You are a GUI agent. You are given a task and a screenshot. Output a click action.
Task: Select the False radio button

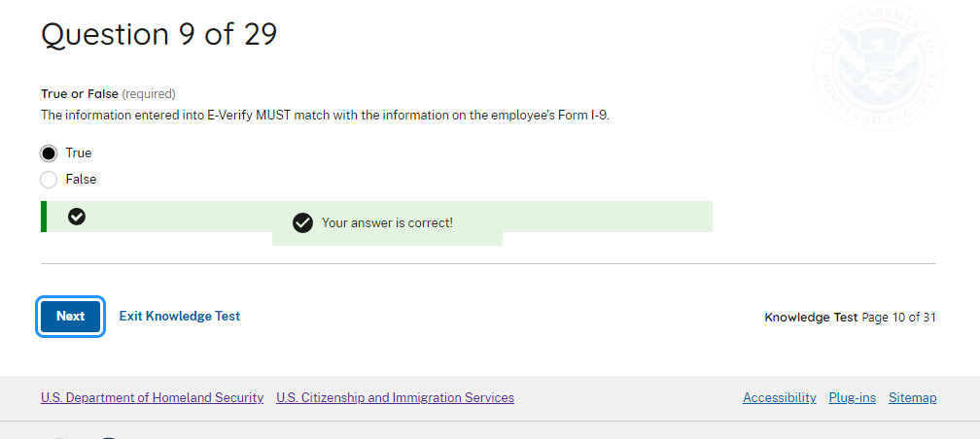coord(49,179)
